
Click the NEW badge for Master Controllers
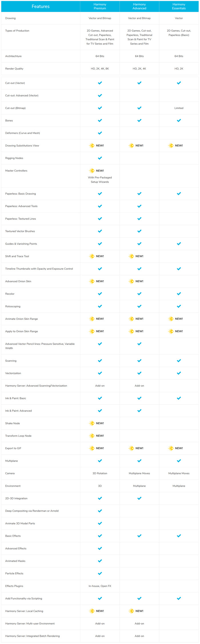(96, 170)
